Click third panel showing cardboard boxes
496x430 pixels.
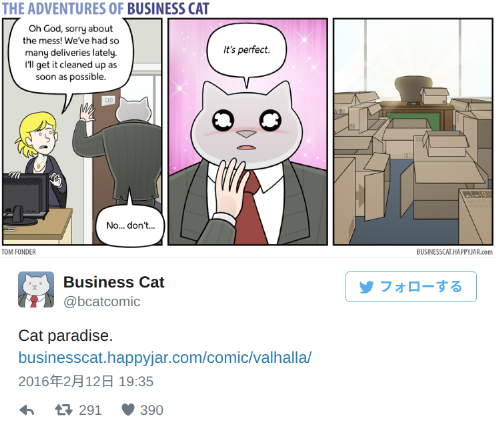coord(413,132)
